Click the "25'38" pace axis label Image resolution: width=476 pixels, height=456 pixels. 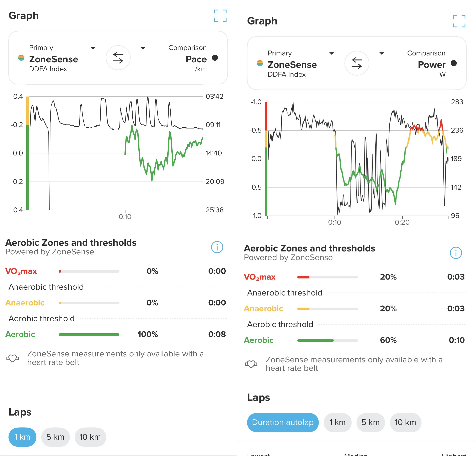click(215, 210)
